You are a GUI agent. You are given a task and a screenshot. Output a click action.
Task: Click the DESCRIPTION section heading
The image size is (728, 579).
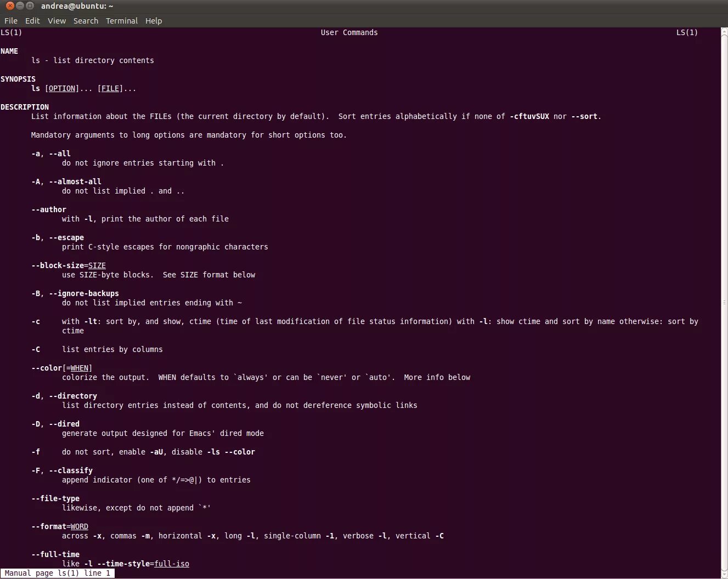[25, 107]
